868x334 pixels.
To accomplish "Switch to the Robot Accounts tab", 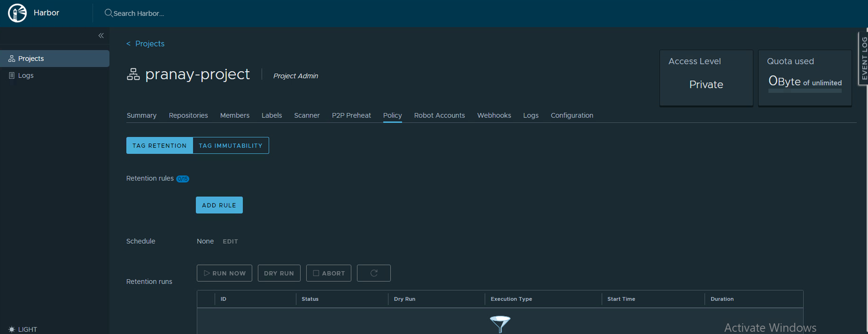I will click(x=439, y=115).
